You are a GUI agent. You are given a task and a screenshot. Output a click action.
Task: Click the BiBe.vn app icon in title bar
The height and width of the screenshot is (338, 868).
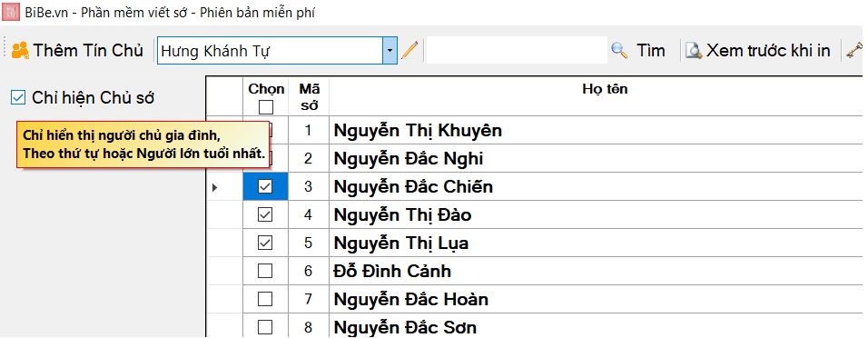[11, 12]
